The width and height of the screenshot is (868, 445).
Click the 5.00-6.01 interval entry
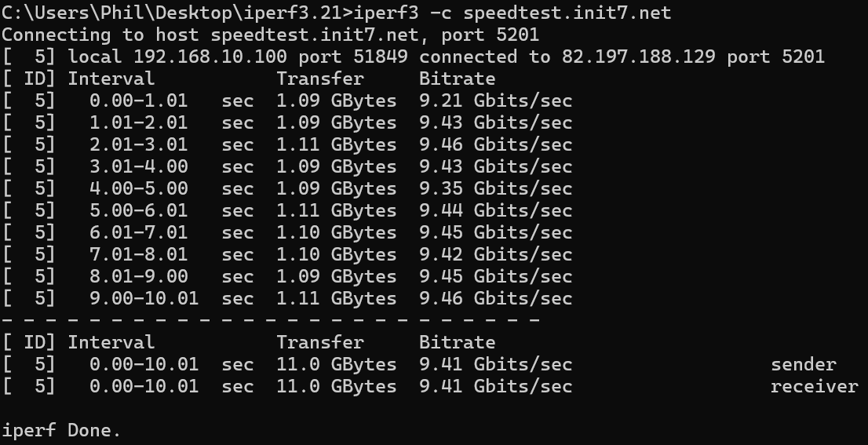coord(138,210)
